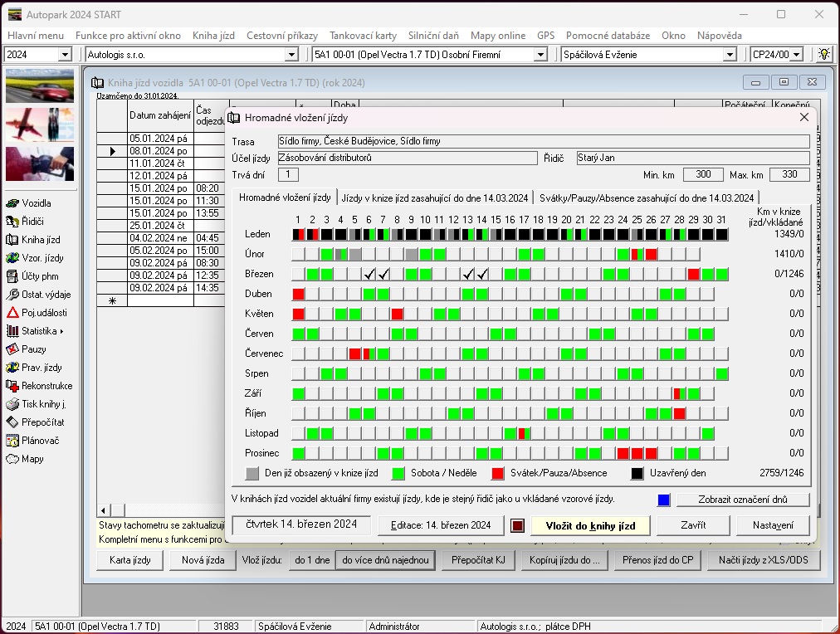The width and height of the screenshot is (840, 634).
Task: Click the gray legend swatch Den již obsazený
Action: click(252, 473)
